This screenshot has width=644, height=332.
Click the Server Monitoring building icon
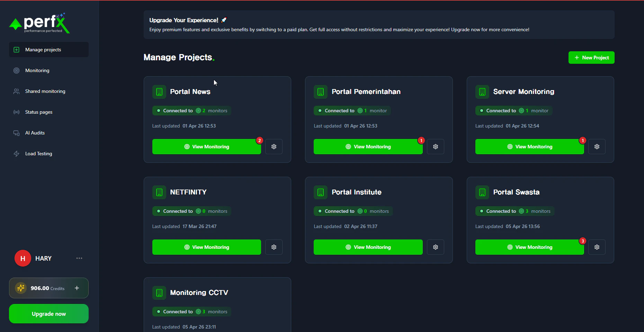point(482,92)
